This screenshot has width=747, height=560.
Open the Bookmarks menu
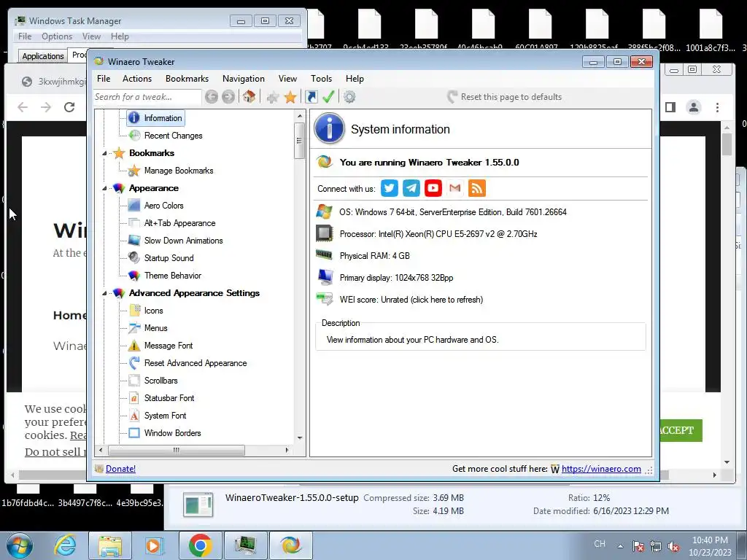(x=187, y=79)
